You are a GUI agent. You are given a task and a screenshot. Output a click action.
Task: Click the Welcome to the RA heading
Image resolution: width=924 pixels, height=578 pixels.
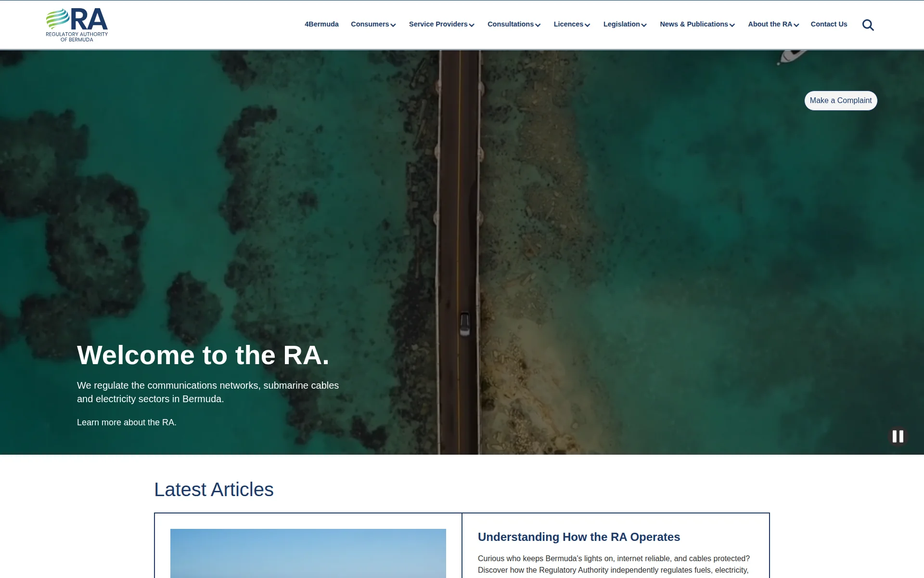point(203,355)
